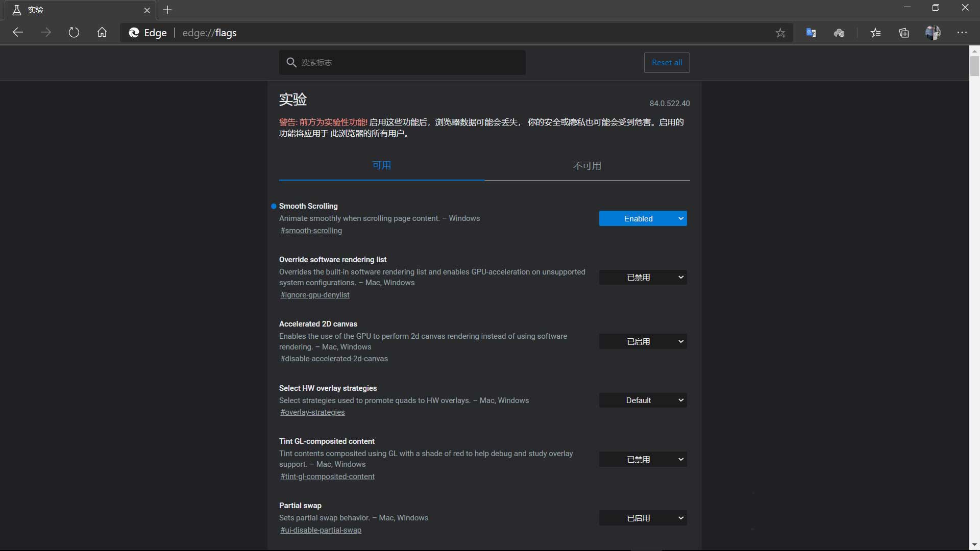Open Select HW overlay strategies Default dropdown

pyautogui.click(x=643, y=400)
